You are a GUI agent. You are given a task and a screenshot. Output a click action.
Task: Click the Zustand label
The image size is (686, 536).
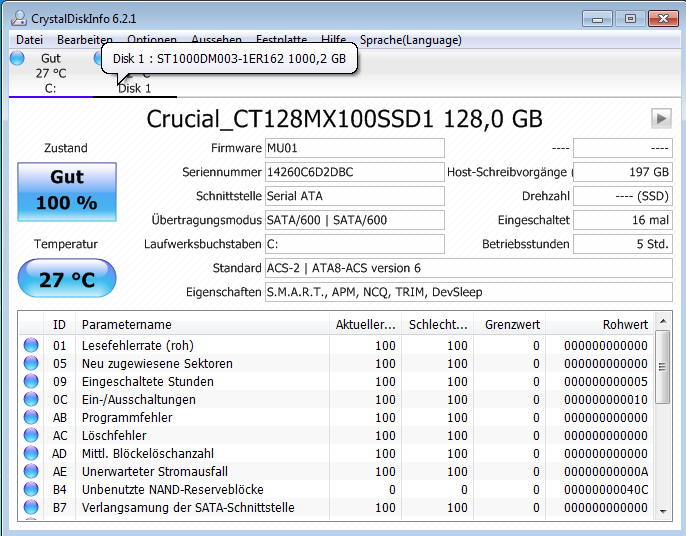click(66, 148)
